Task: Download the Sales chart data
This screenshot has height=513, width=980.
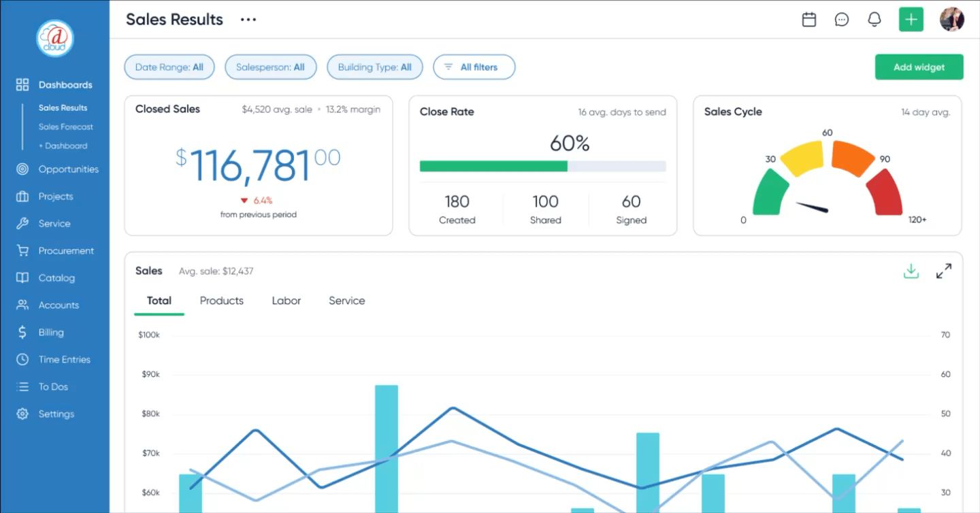Action: click(911, 270)
